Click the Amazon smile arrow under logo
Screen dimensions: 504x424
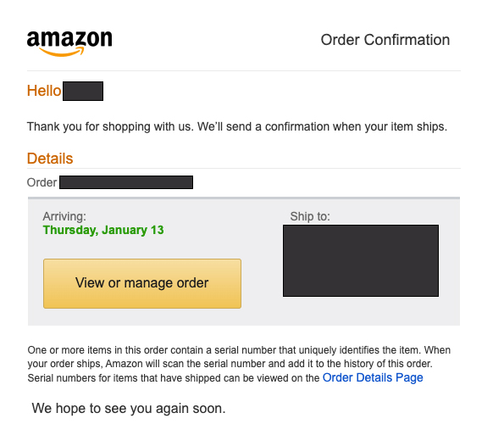pos(62,52)
